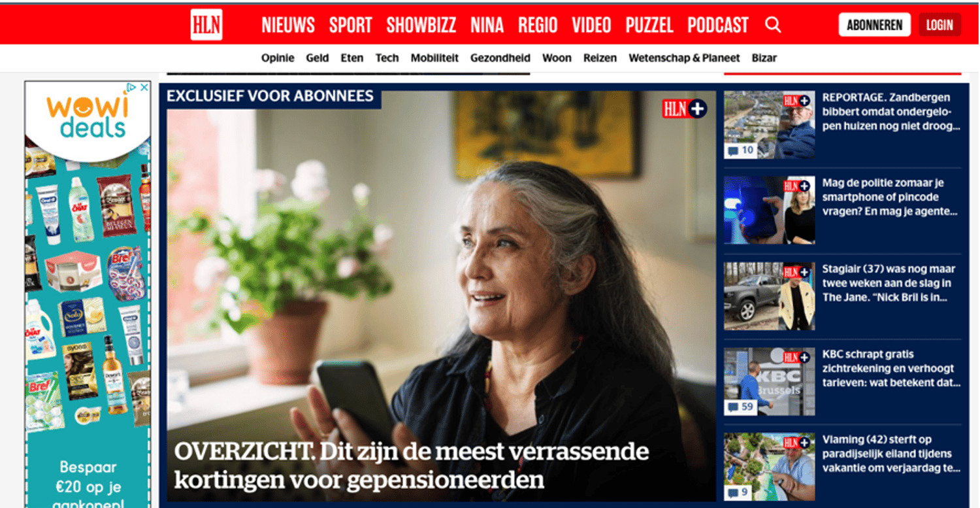Viewport: 980px width, 508px height.
Task: Open the police smartphone pincode article thumbnail
Action: click(x=769, y=210)
